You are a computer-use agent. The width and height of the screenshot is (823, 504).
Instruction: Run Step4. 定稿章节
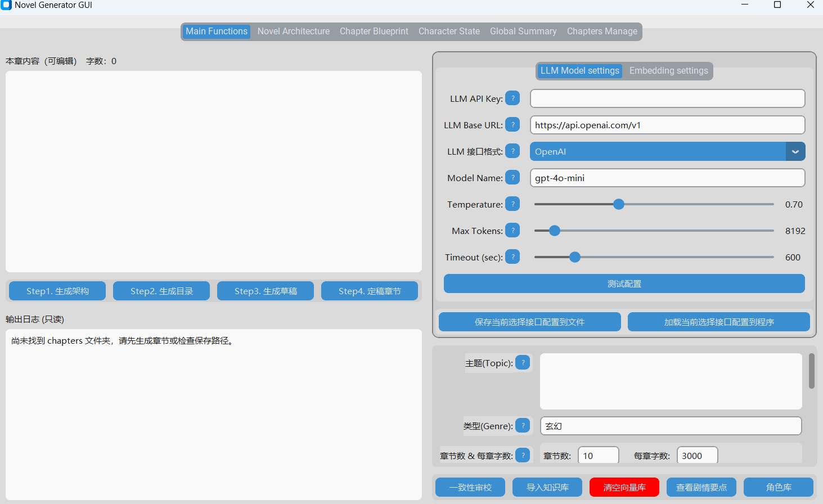370,291
